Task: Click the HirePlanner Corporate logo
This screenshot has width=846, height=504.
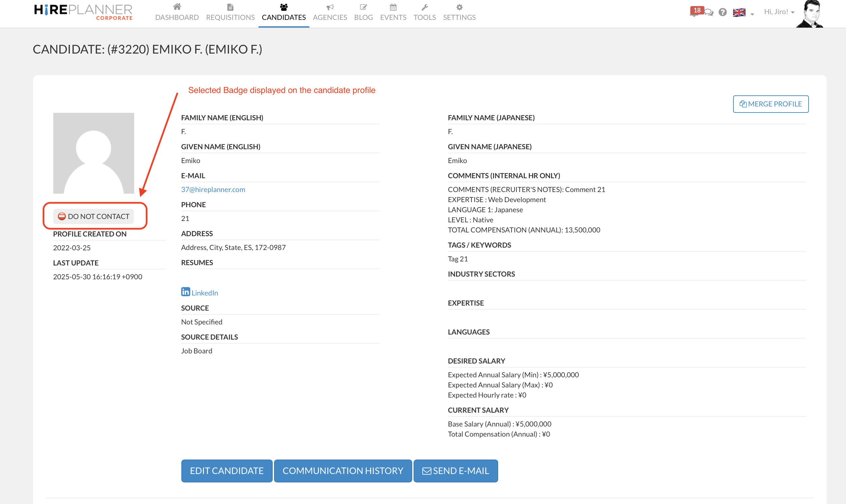Action: coord(83,11)
